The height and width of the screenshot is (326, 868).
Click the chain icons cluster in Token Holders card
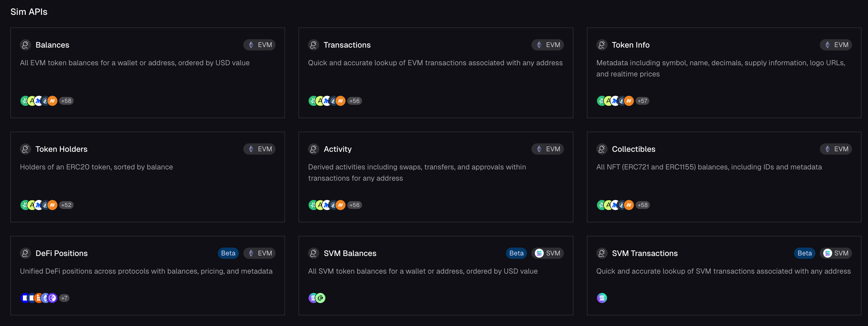pos(39,205)
